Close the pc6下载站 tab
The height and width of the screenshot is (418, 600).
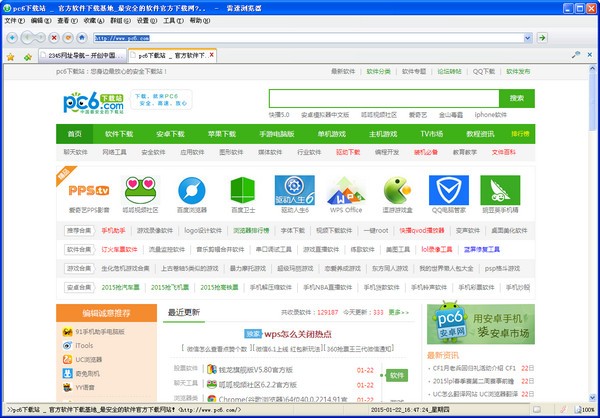click(212, 56)
